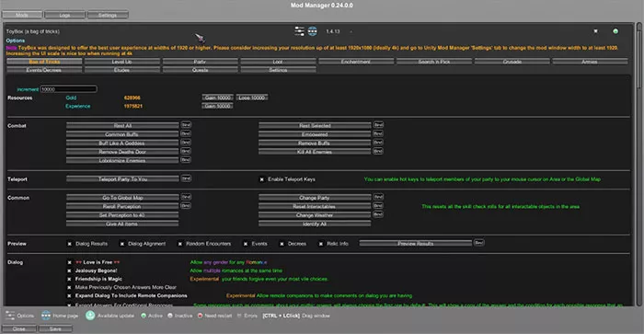The width and height of the screenshot is (644, 334).
Task: Open the Party tab
Action: [x=200, y=62]
